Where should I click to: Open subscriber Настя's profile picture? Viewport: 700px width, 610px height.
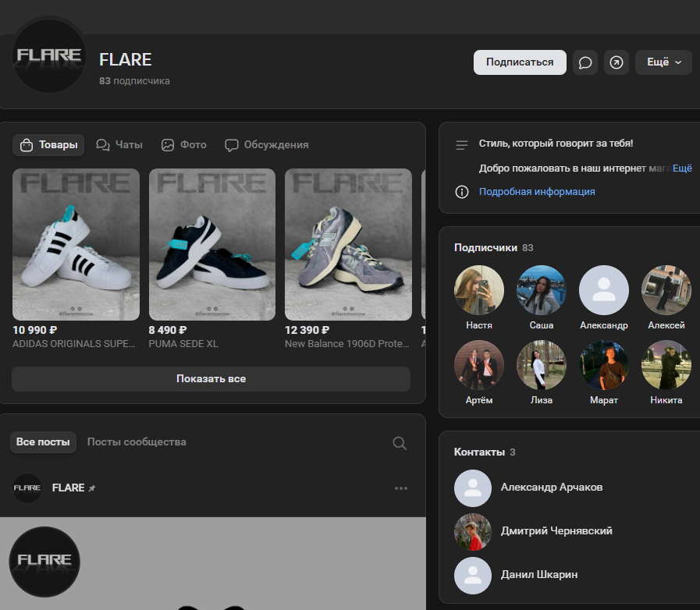479,290
